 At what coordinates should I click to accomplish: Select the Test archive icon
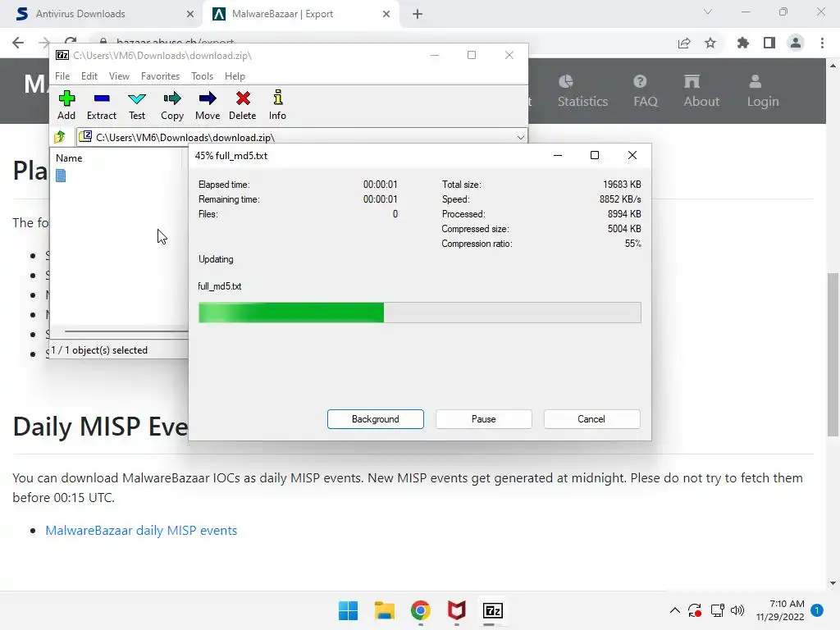click(x=137, y=106)
